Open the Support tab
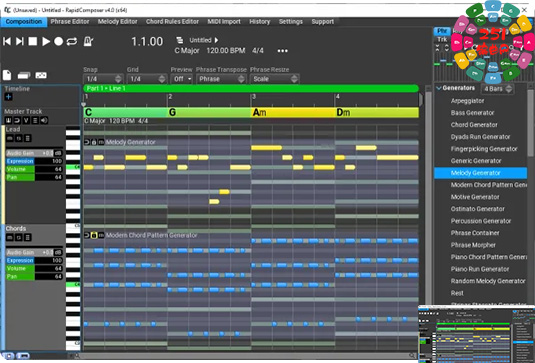 click(322, 21)
